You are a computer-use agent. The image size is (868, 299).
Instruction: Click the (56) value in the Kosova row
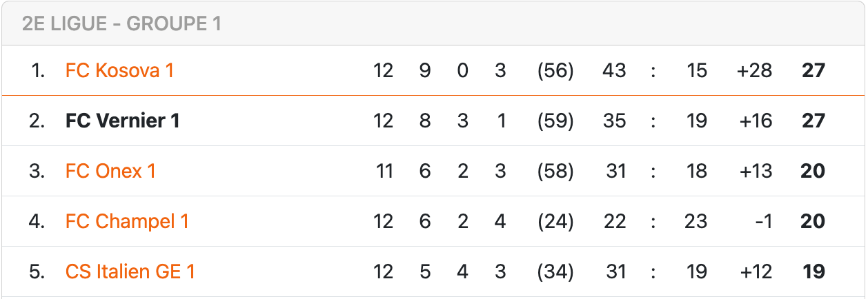click(x=555, y=70)
